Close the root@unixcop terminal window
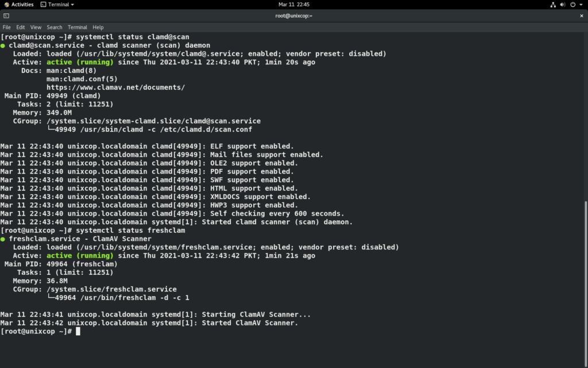The image size is (588, 368). 581,16
